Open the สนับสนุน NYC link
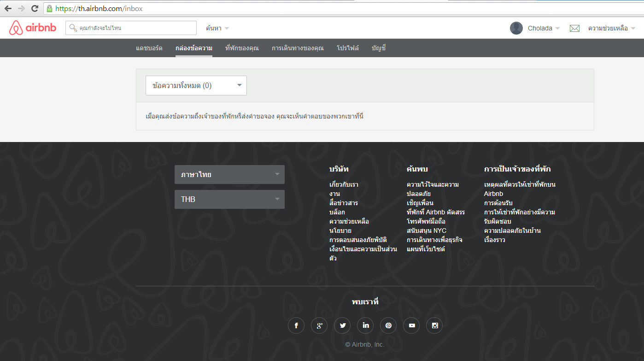 tap(427, 231)
